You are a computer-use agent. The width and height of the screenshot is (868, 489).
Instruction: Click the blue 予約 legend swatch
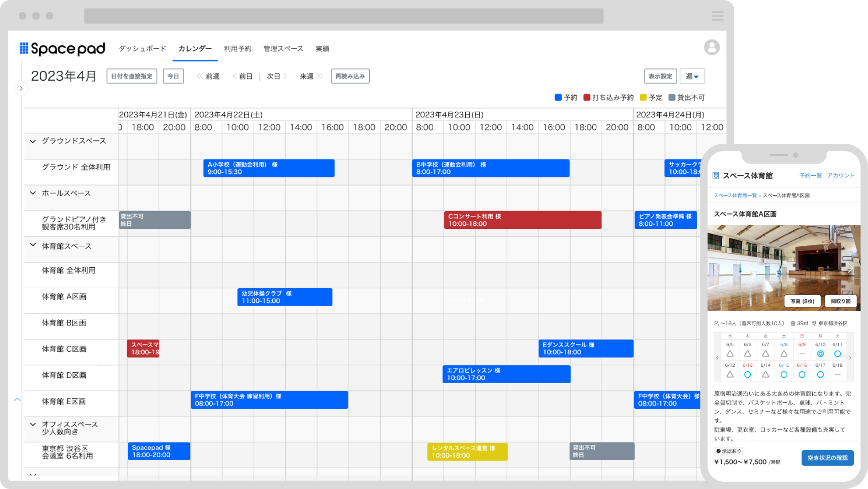(x=558, y=97)
